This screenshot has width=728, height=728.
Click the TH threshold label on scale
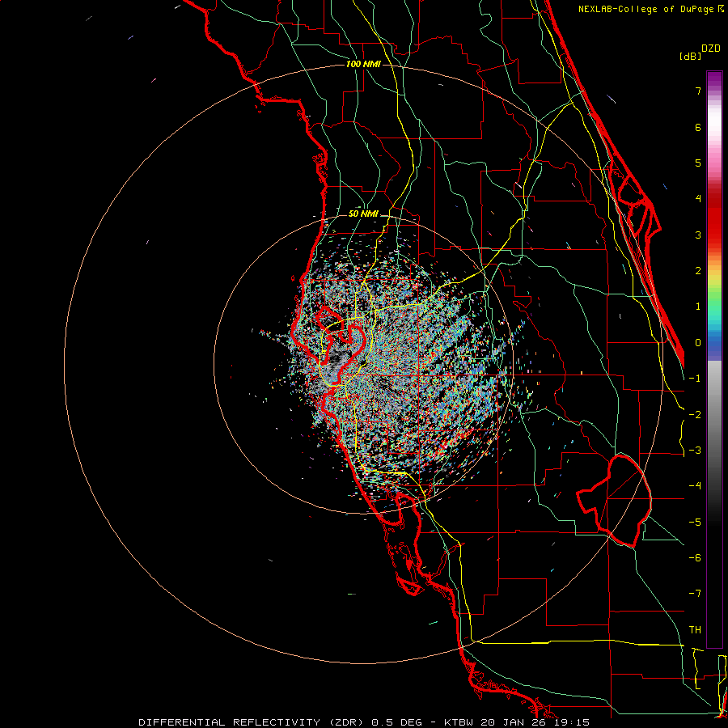tap(695, 630)
